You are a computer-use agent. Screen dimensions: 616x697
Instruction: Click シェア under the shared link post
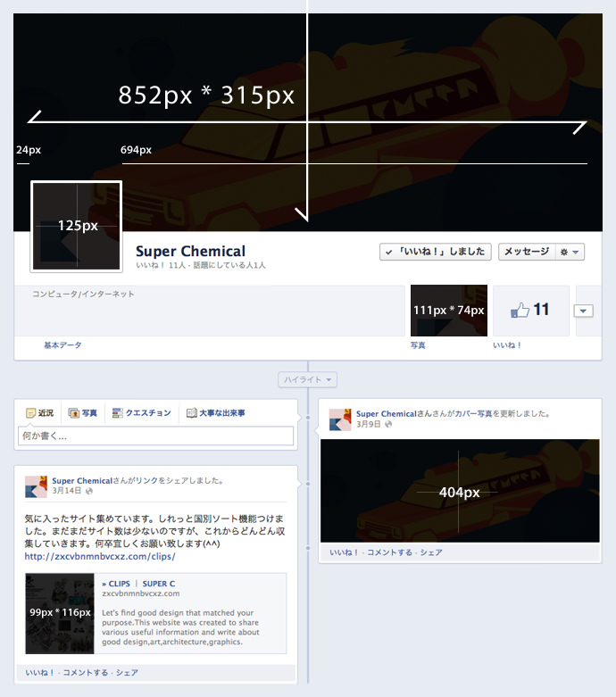127,673
